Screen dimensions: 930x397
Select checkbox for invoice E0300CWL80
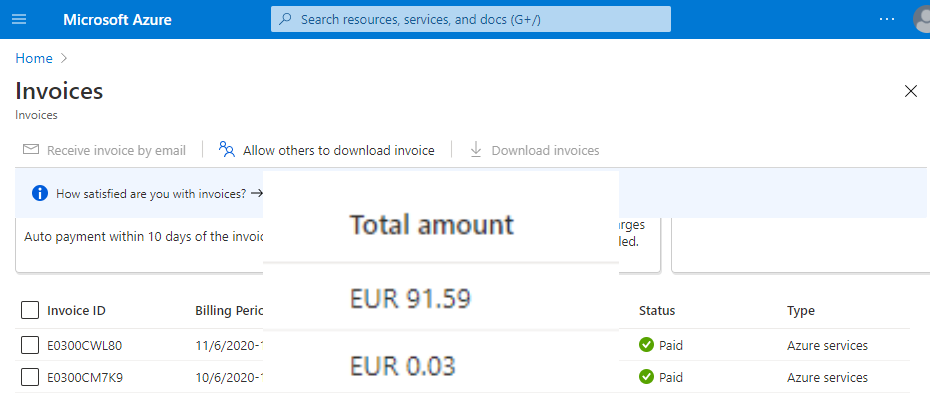click(30, 345)
